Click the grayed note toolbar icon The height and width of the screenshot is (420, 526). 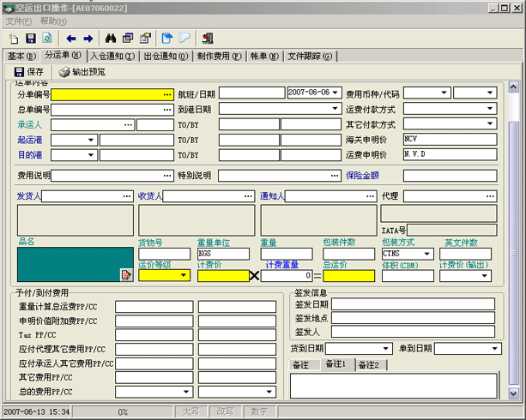coord(184,39)
